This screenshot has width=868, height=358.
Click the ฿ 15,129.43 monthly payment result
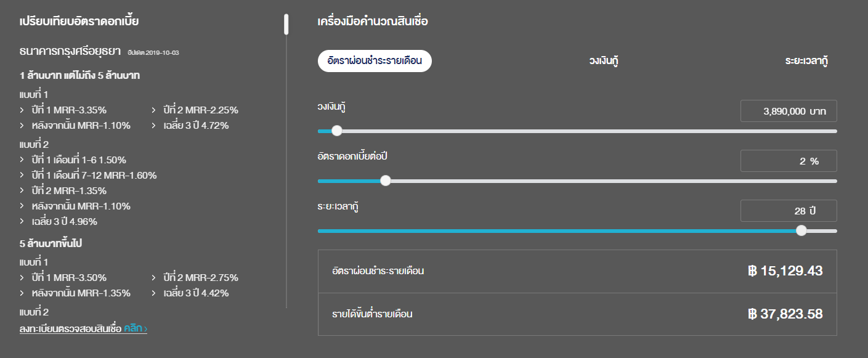click(x=784, y=271)
